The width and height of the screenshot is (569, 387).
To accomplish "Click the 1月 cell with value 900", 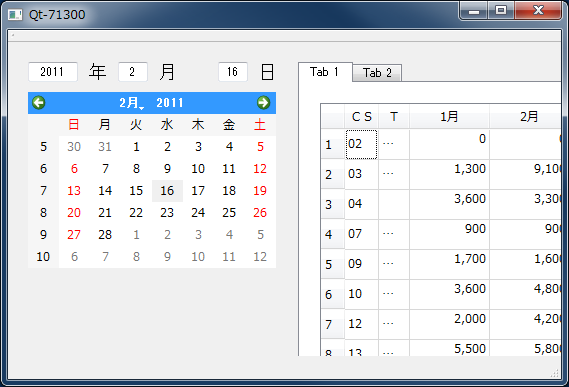I will click(450, 234).
